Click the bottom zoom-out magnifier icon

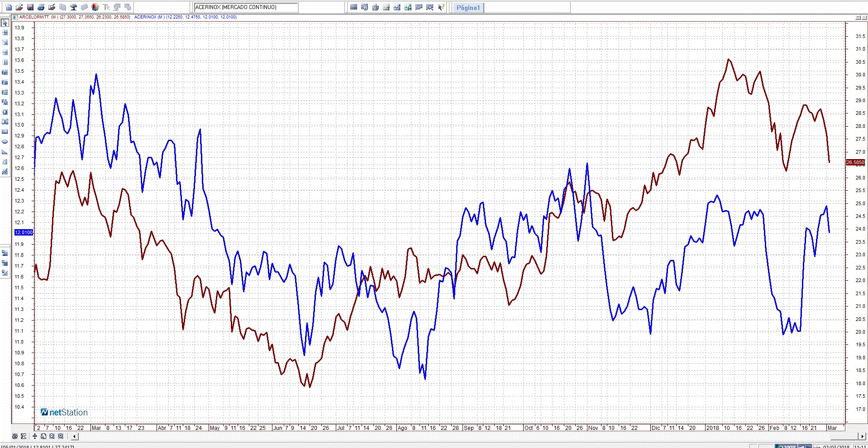52,436
